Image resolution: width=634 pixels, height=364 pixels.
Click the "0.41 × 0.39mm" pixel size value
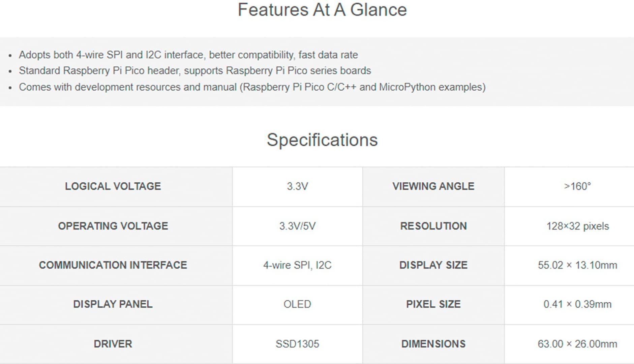tap(577, 304)
